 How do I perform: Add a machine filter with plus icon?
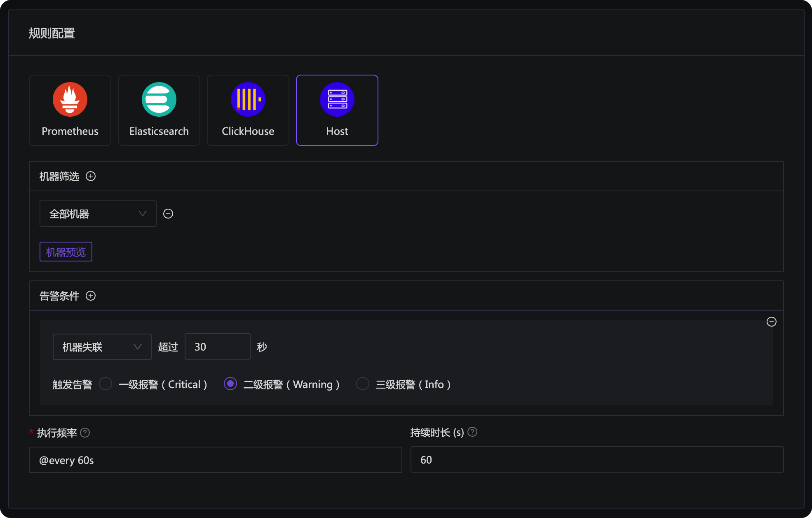click(91, 177)
